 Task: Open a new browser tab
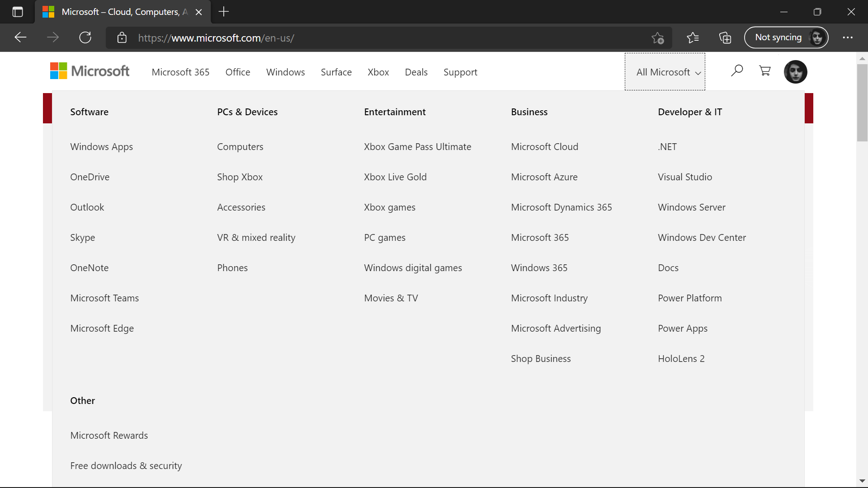[224, 12]
